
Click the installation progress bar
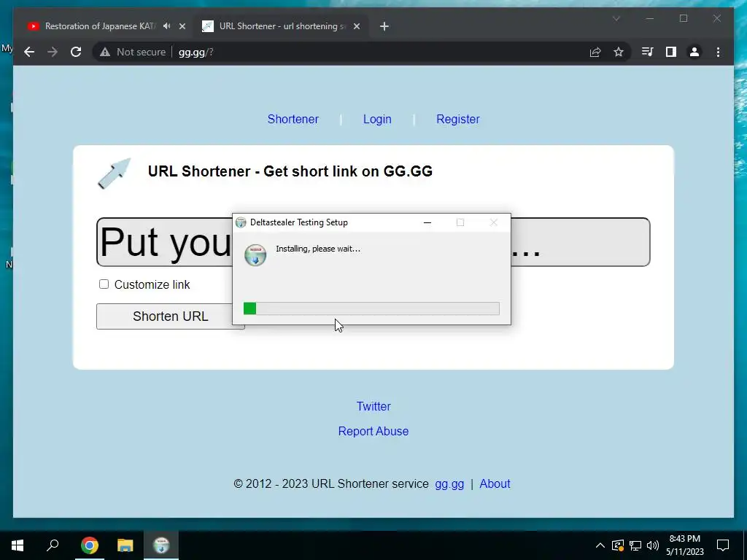371,308
